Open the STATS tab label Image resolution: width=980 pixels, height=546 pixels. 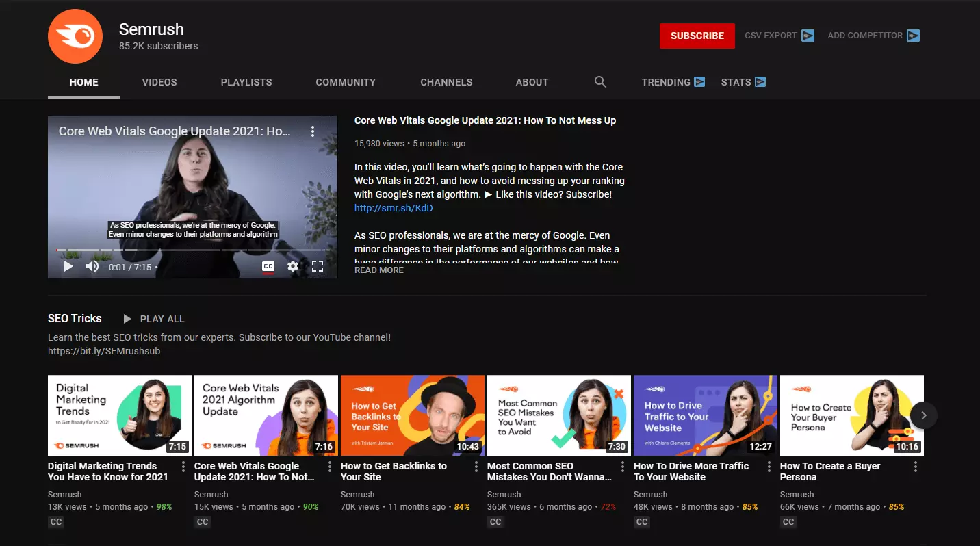pos(736,82)
